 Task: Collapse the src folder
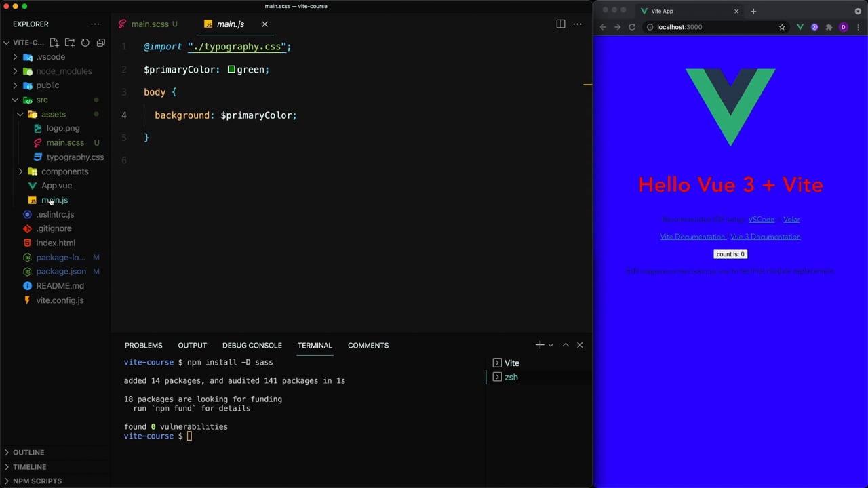click(x=15, y=100)
